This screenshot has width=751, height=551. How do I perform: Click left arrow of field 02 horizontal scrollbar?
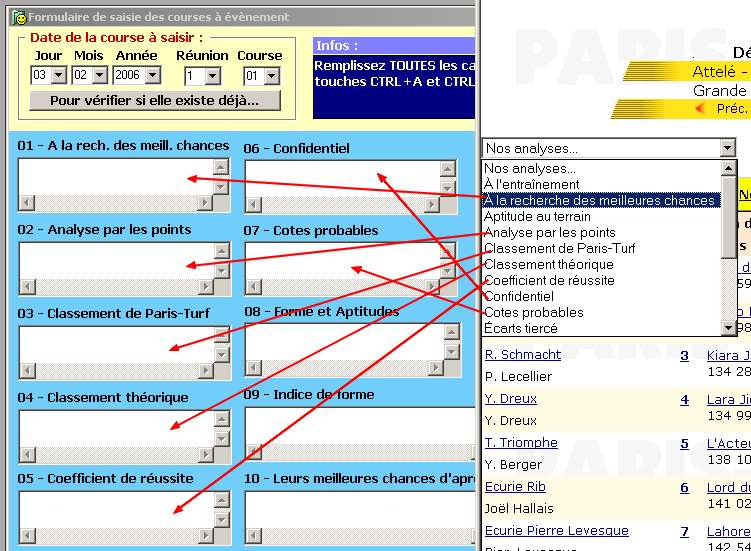pos(28,287)
